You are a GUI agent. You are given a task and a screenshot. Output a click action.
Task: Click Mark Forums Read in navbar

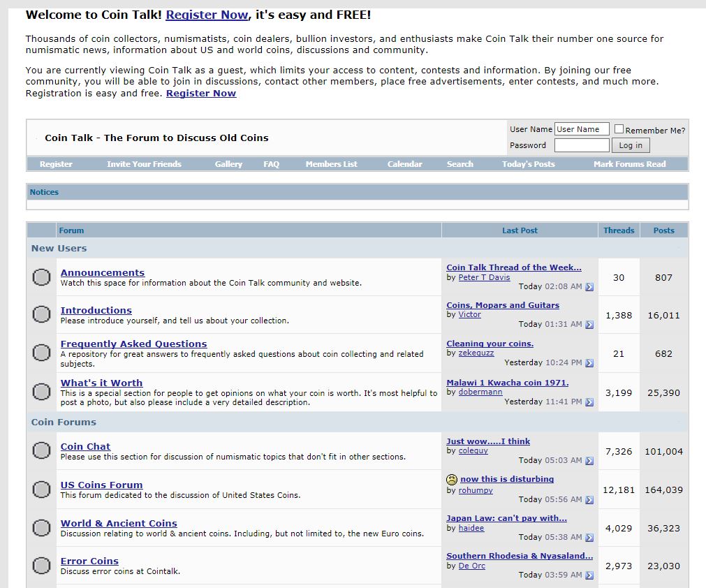(629, 164)
